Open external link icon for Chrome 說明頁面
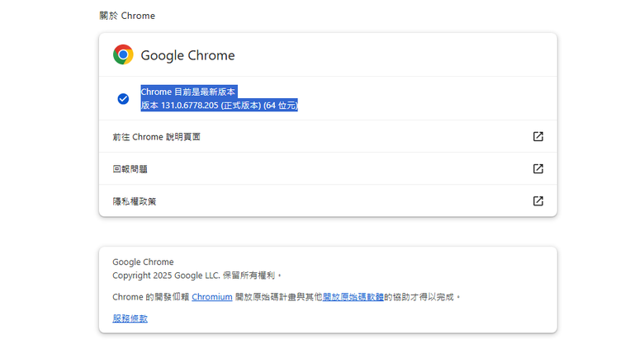Image resolution: width=644 pixels, height=349 pixels. (538, 136)
